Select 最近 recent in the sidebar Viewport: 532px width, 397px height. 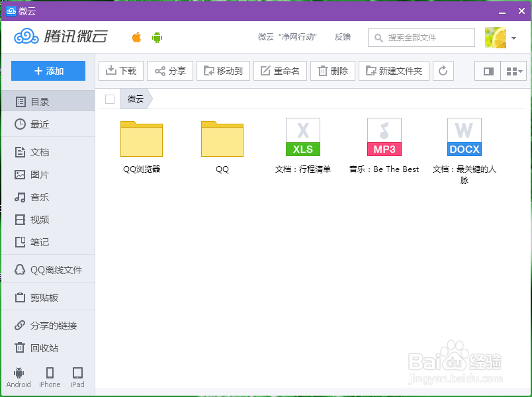48,124
